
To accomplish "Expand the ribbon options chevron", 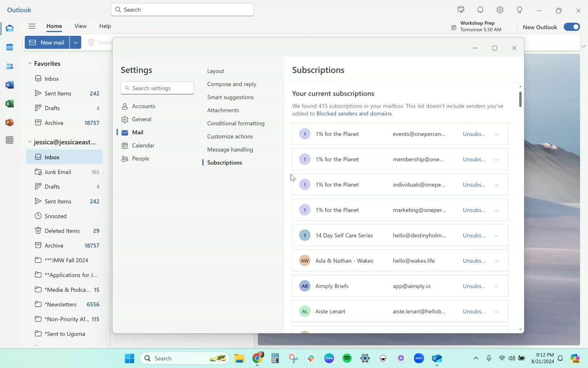I will [583, 46].
